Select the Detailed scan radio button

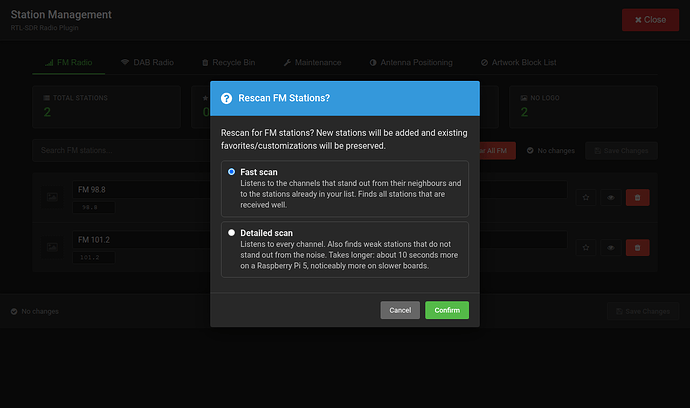click(x=231, y=232)
